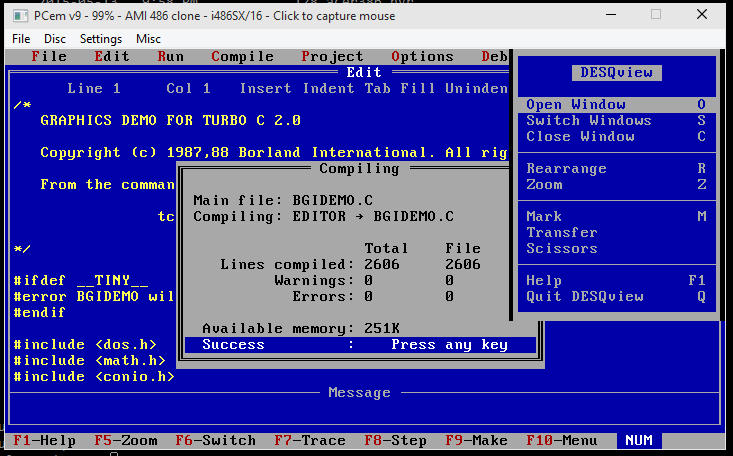Open Turbo C File menu

pos(49,57)
